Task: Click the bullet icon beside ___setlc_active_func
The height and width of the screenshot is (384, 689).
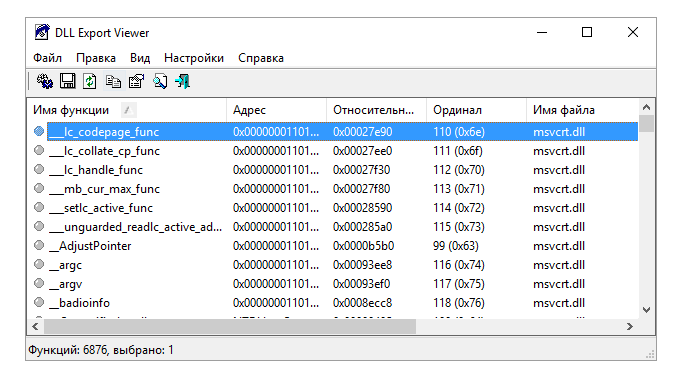Action: (39, 207)
